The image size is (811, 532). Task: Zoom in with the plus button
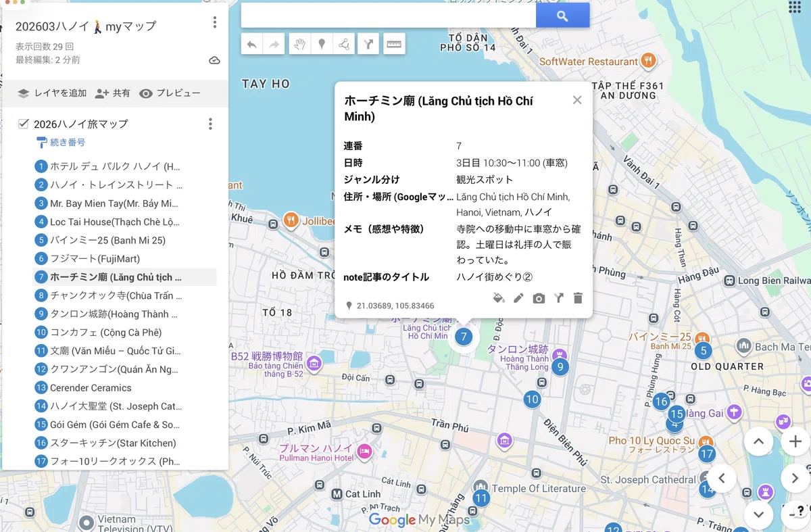click(x=795, y=441)
